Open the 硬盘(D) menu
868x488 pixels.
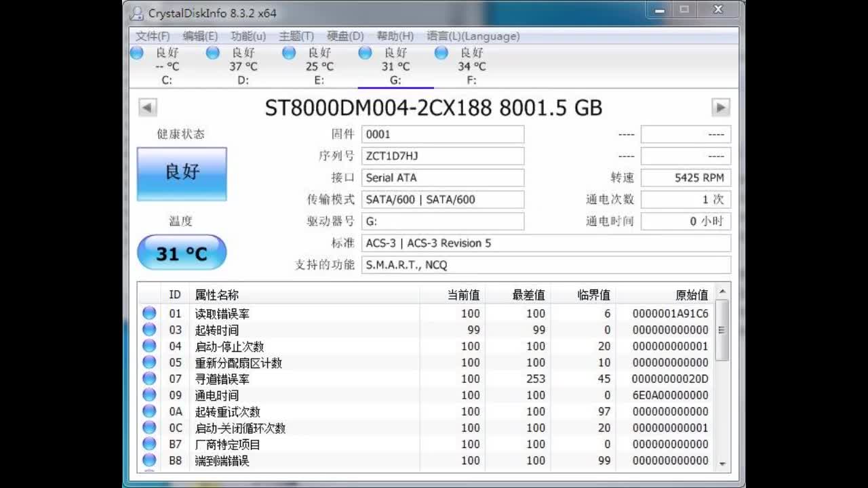coord(345,36)
